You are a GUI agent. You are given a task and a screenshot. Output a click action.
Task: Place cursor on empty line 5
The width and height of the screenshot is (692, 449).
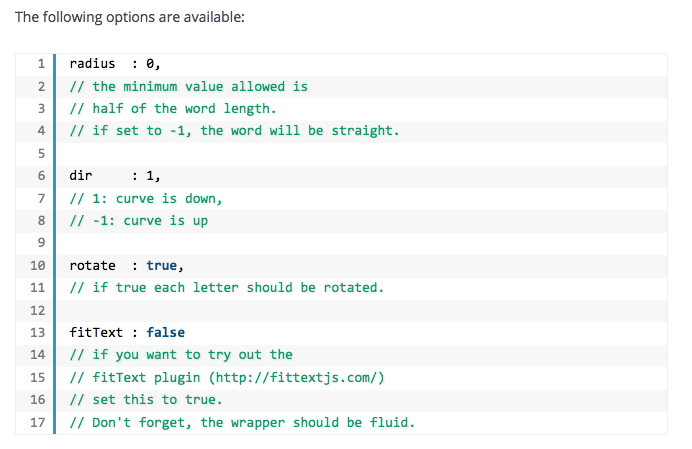pos(361,154)
